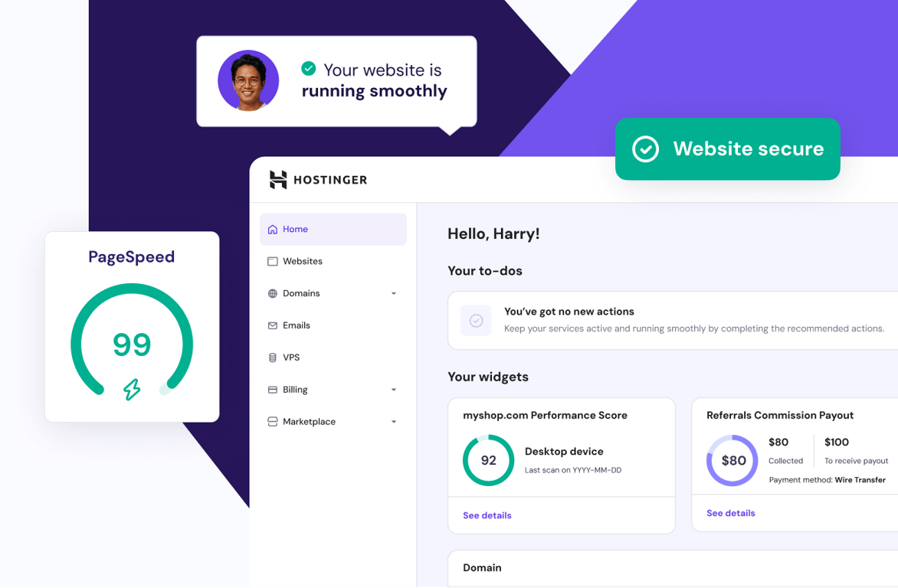Click See details under Referrals Commission Payout
The height and width of the screenshot is (588, 898).
tap(730, 513)
